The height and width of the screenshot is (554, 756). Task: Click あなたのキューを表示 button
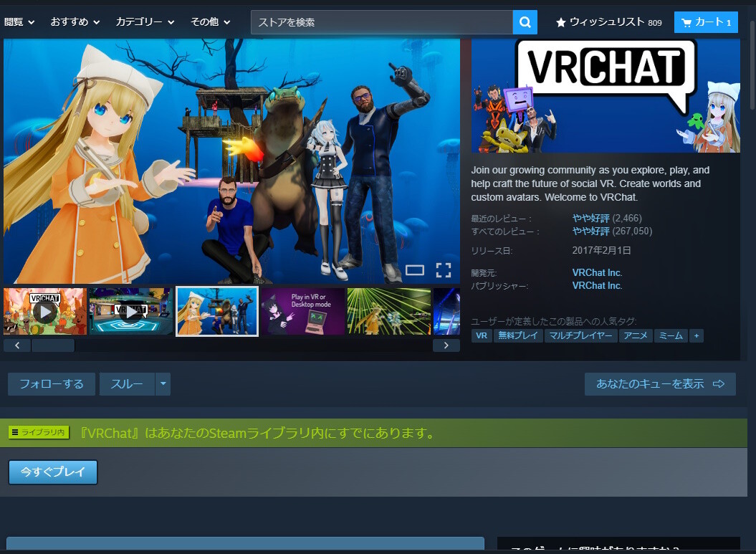(x=660, y=384)
